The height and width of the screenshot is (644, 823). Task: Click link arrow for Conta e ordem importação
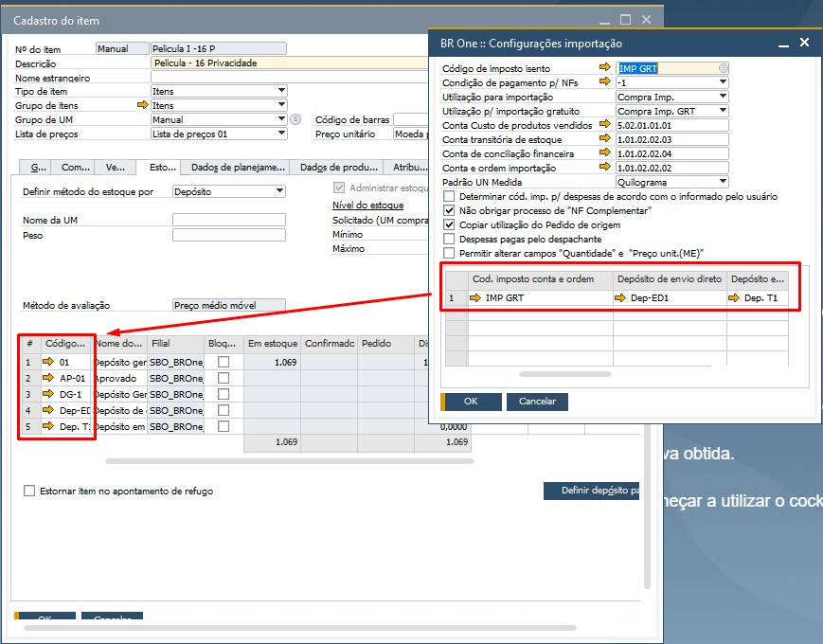[x=604, y=167]
